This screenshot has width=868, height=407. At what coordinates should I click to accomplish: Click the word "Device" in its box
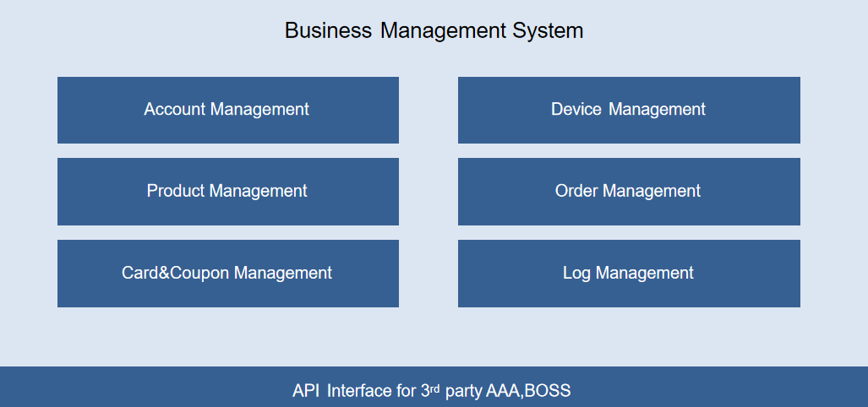(576, 110)
